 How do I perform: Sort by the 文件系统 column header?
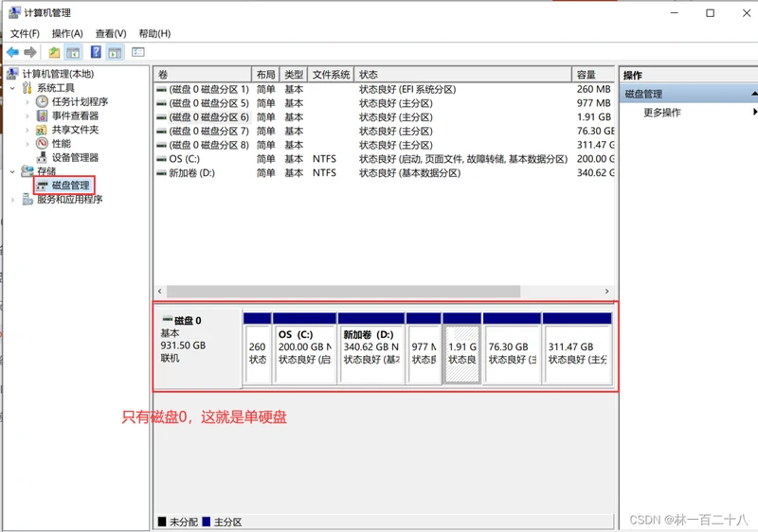[x=331, y=75]
